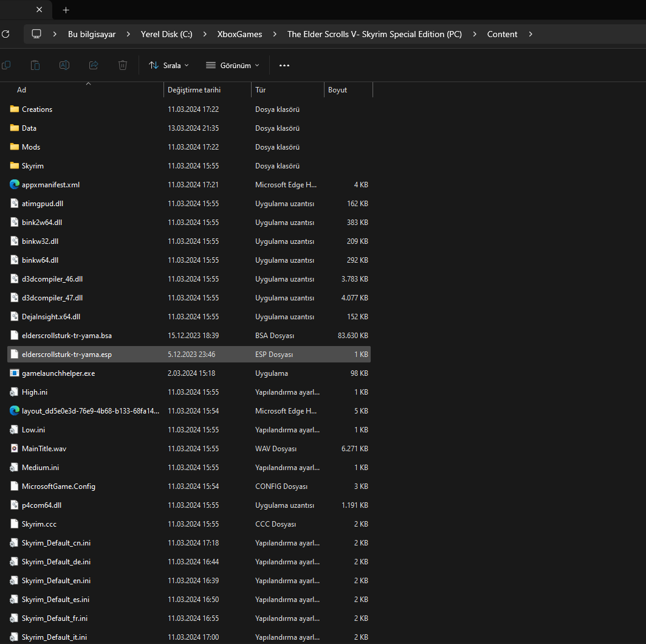Click the share icon in the toolbar

coord(94,65)
